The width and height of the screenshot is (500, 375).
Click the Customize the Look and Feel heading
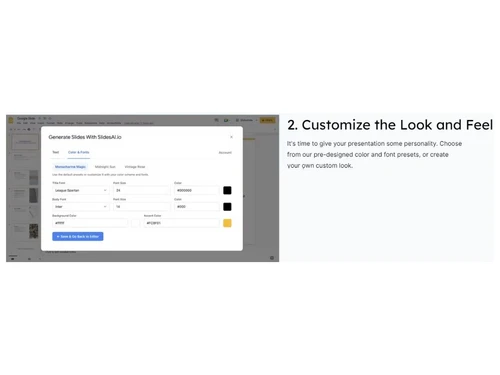coord(390,125)
